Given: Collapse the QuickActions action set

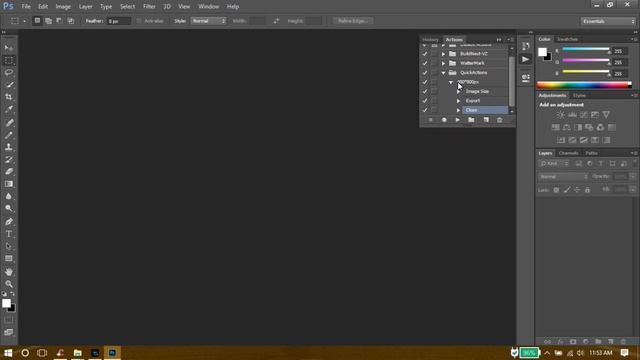Looking at the screenshot, I should click(443, 73).
